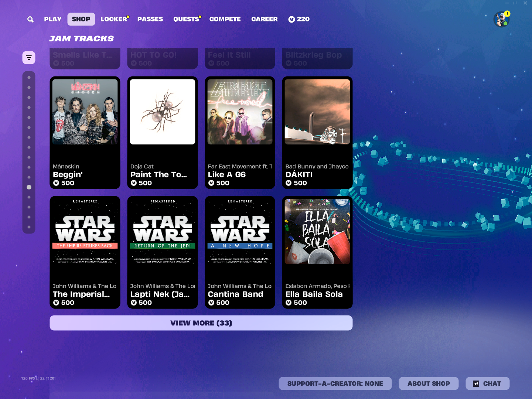Click the VIEW MORE (33) button
532x399 pixels.
coord(201,323)
